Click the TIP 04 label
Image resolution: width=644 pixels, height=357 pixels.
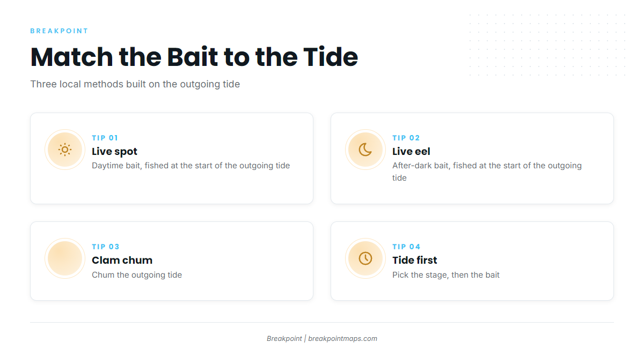click(407, 247)
